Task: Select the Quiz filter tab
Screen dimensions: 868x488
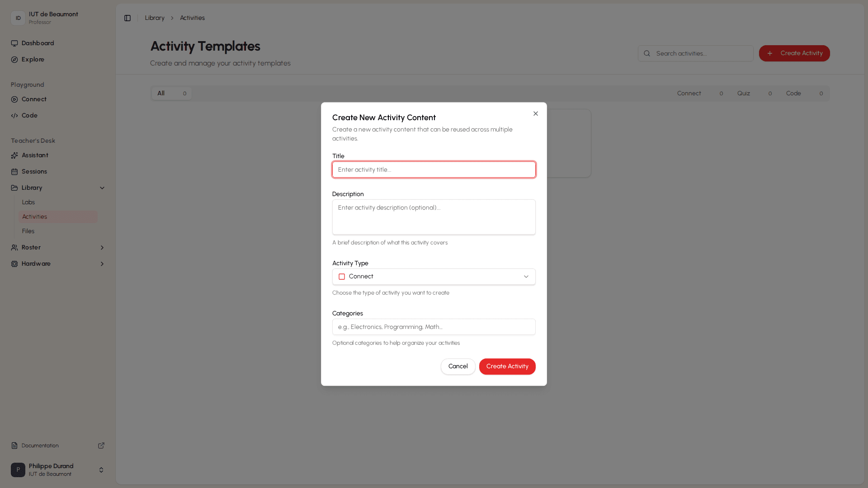Action: [x=754, y=94]
